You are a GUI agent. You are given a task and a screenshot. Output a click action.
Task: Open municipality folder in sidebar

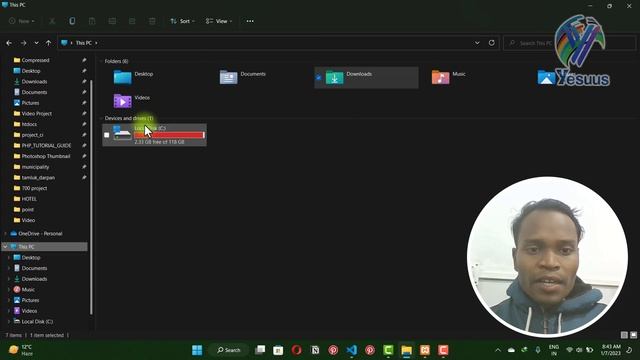pyautogui.click(x=35, y=167)
